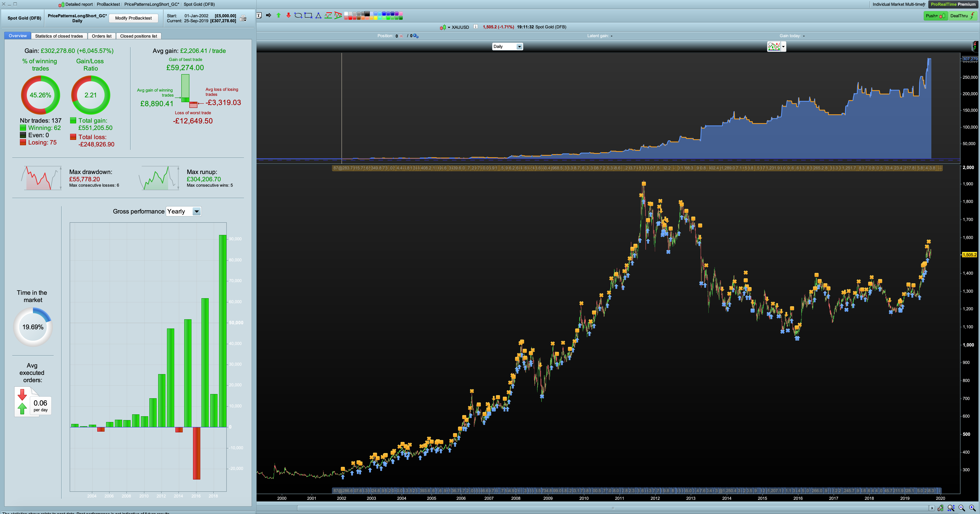
Task: Print the backtest report
Action: [x=243, y=18]
